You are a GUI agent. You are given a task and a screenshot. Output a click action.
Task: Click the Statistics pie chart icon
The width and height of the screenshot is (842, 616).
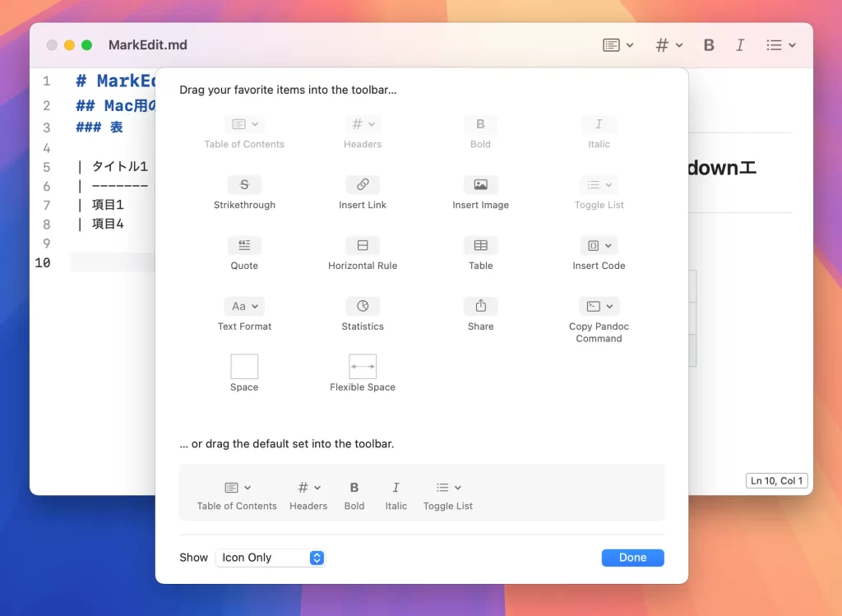point(363,306)
